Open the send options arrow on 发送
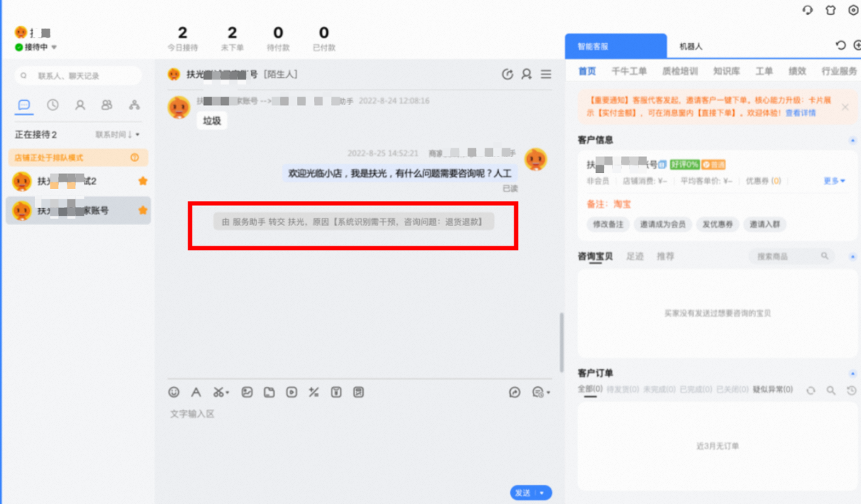 [x=543, y=493]
